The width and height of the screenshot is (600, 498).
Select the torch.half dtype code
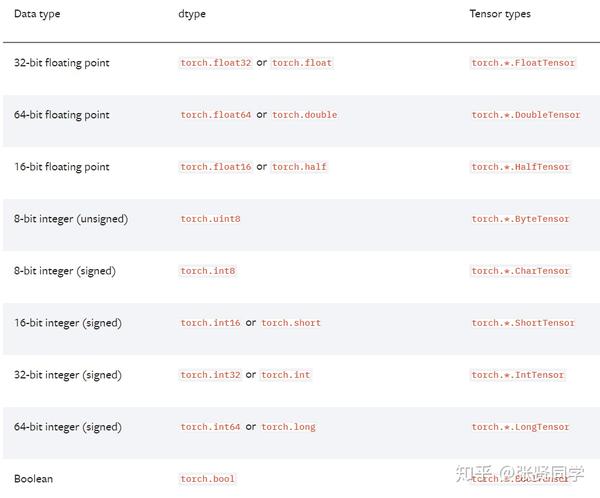[x=299, y=167]
